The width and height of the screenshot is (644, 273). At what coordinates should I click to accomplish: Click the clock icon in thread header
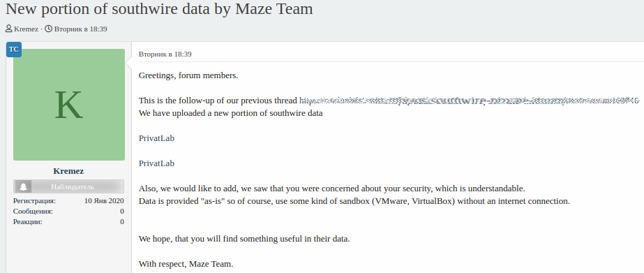[x=48, y=29]
